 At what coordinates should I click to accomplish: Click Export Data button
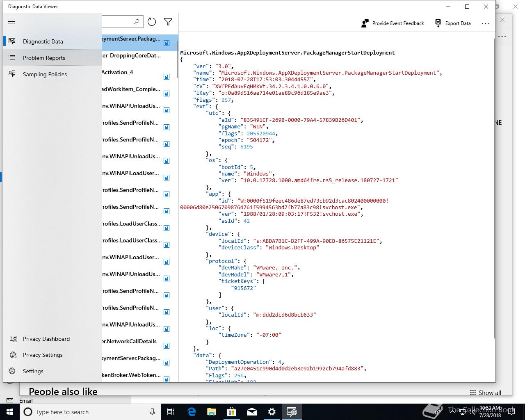pos(453,23)
